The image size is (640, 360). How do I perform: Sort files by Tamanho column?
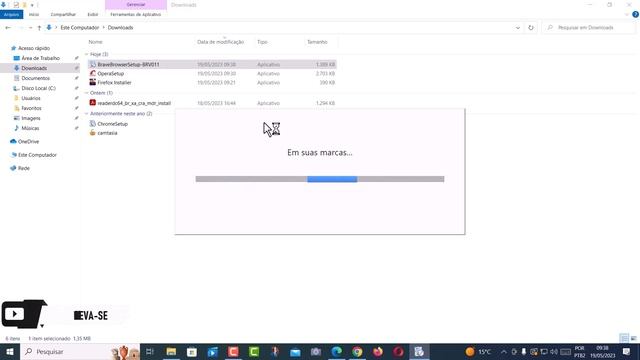point(317,42)
